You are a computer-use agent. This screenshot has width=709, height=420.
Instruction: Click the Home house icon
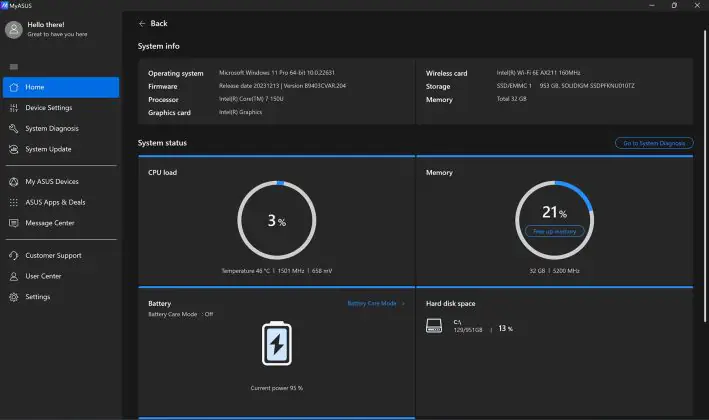click(14, 87)
